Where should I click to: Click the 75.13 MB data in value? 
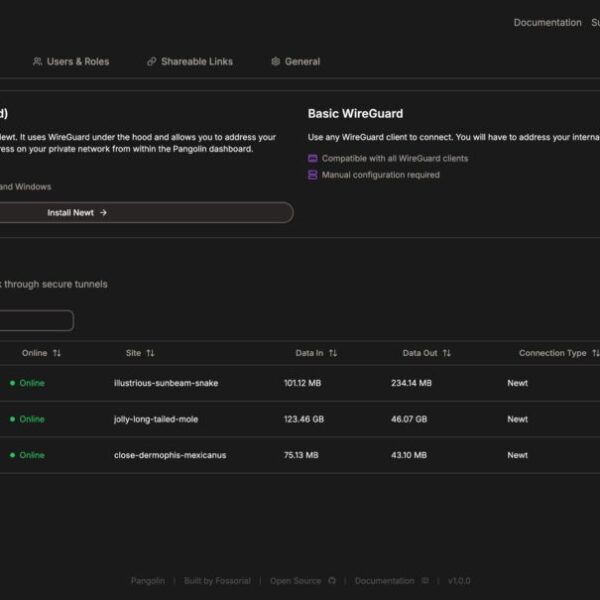[x=301, y=455]
